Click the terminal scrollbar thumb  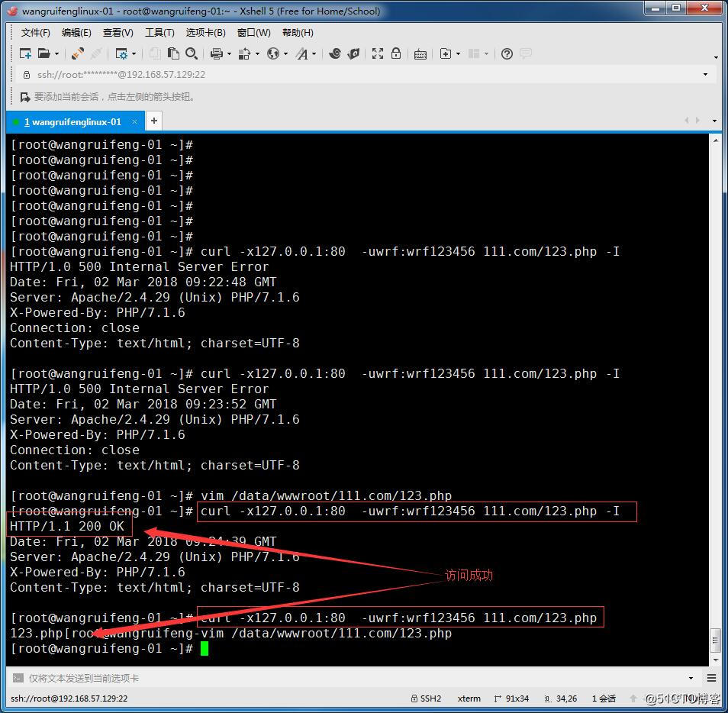716,640
